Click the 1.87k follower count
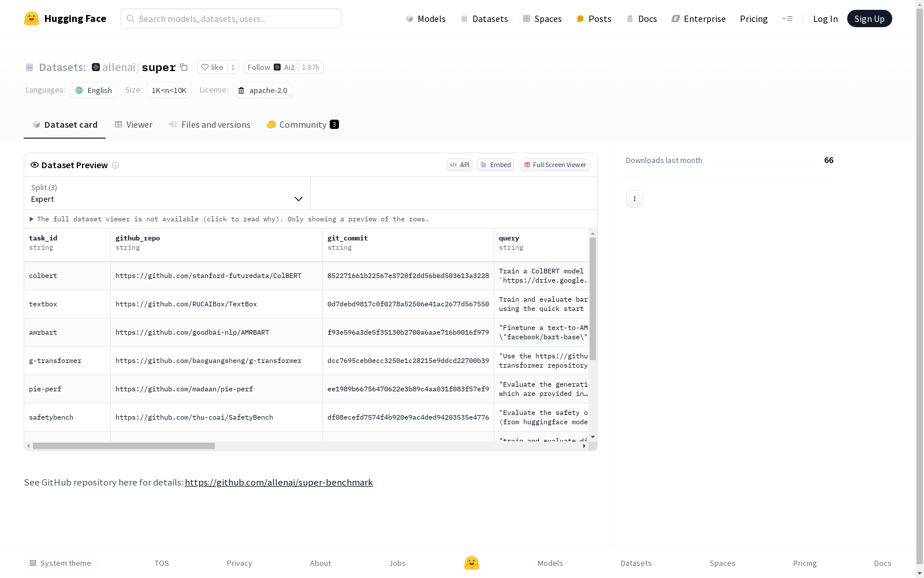This screenshot has width=924, height=578. pyautogui.click(x=311, y=67)
